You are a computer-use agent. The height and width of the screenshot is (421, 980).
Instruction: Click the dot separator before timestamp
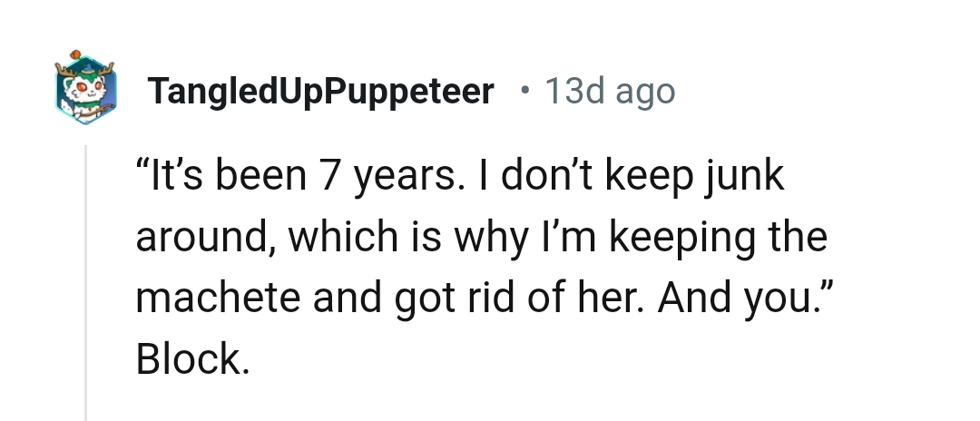click(524, 91)
